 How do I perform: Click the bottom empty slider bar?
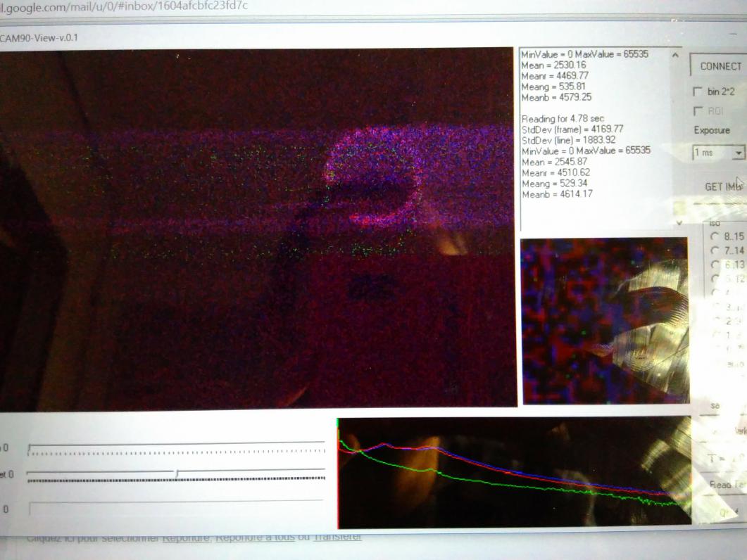click(176, 508)
